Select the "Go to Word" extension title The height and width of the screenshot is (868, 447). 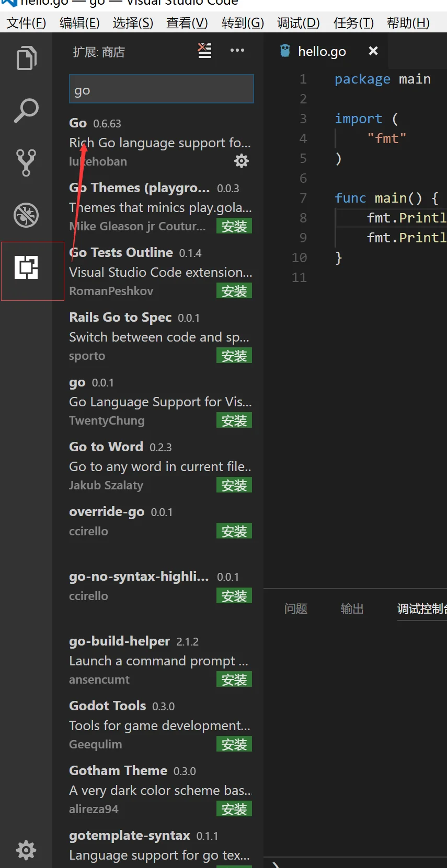pos(106,447)
